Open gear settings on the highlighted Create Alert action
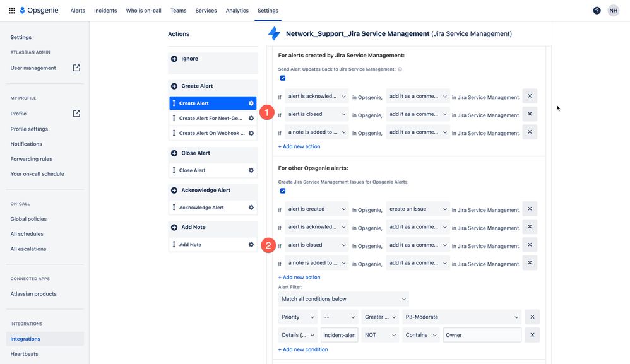 [x=251, y=103]
